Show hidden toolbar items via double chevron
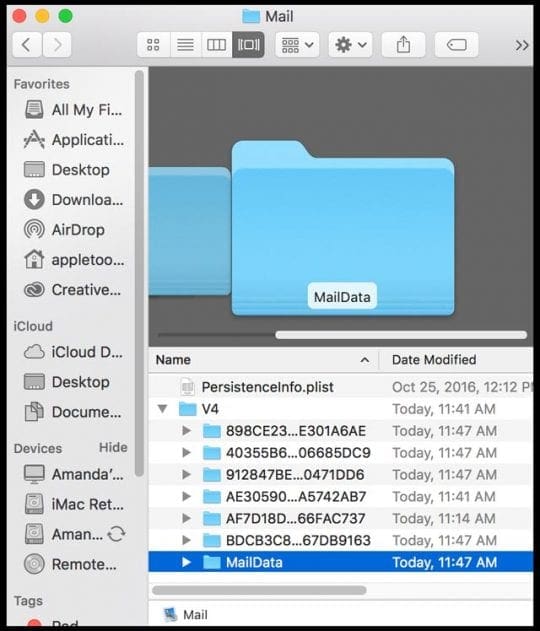 522,45
